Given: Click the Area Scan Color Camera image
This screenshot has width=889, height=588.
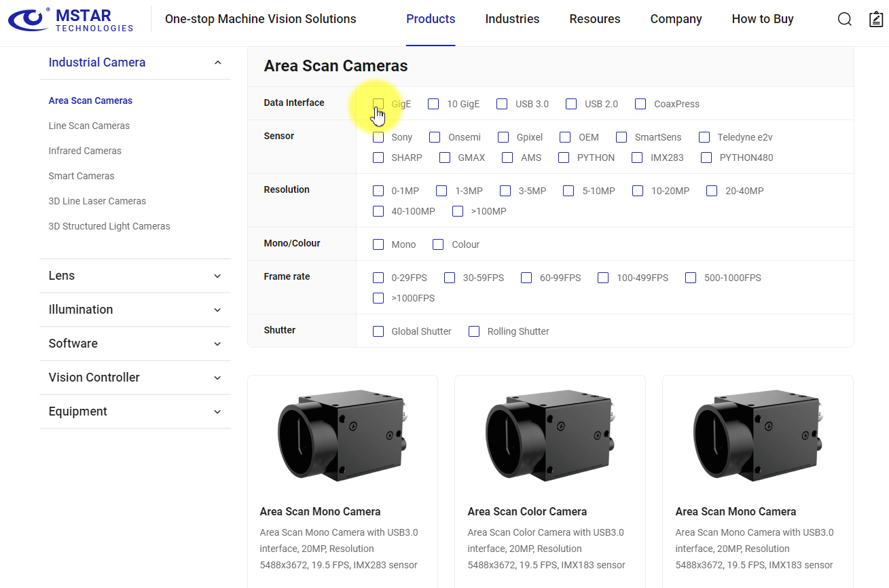Looking at the screenshot, I should 549,435.
